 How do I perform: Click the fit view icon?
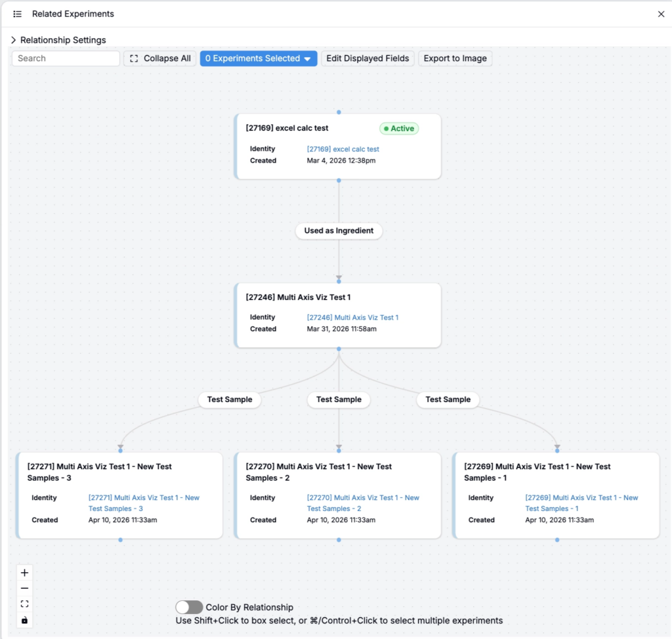point(25,604)
